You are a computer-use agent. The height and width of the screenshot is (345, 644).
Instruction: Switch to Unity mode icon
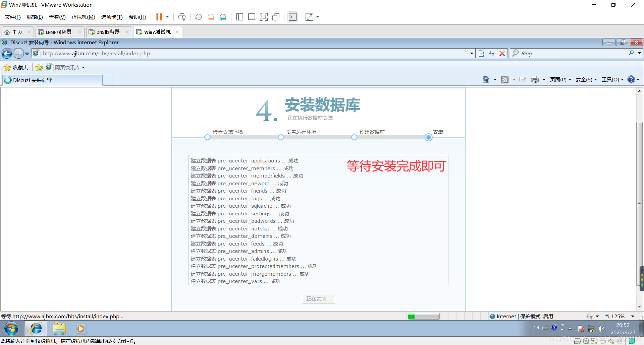(276, 17)
